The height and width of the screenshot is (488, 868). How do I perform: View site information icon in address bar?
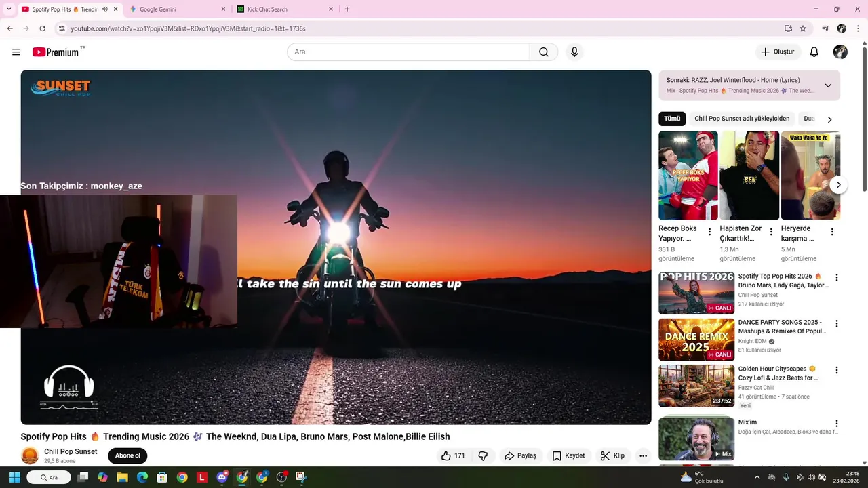[62, 28]
